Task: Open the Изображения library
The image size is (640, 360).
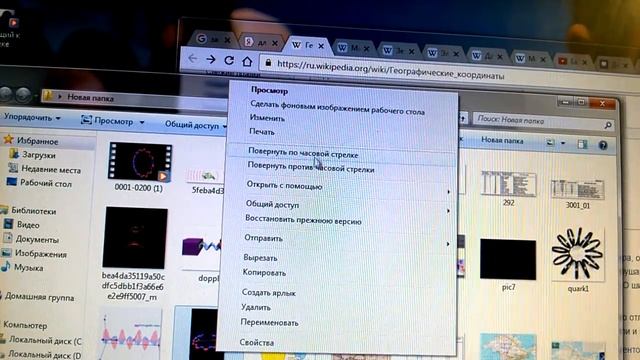Action: (40, 254)
